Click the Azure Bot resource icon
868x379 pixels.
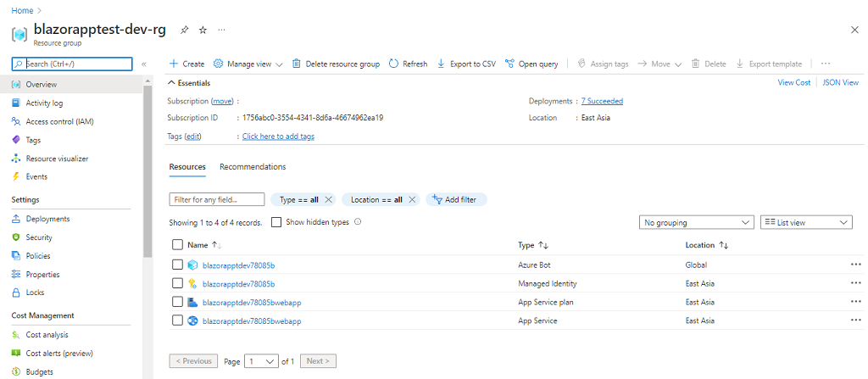tap(192, 265)
